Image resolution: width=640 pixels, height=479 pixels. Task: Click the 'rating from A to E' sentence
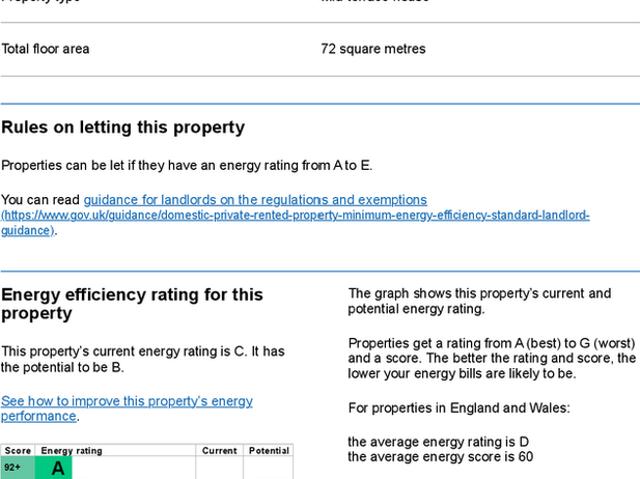click(186, 165)
